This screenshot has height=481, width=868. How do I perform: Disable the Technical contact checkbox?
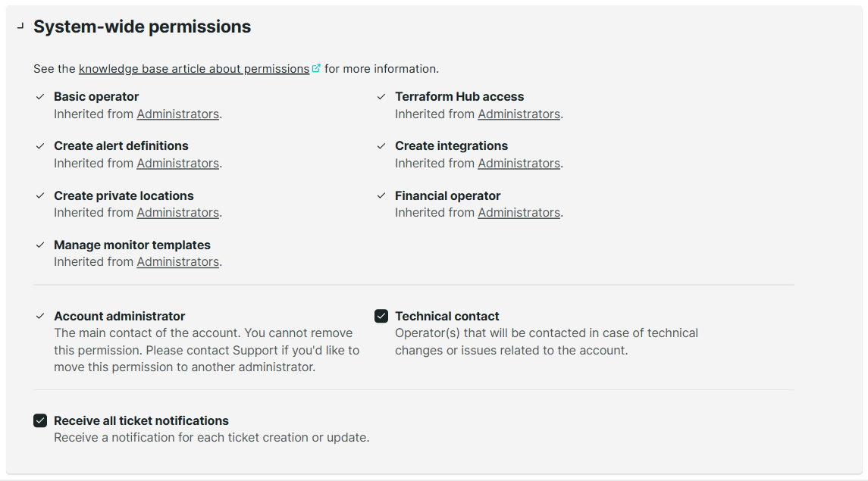point(381,315)
